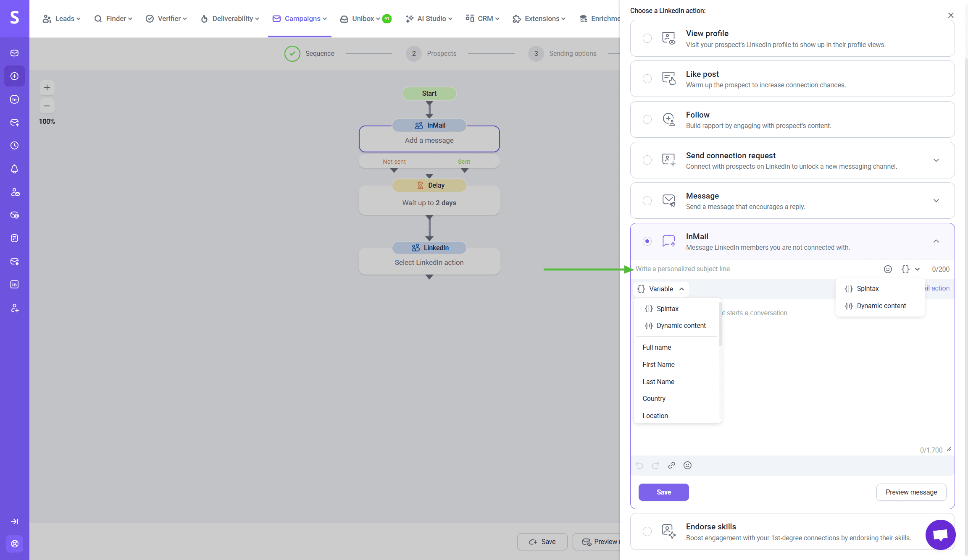The width and height of the screenshot is (968, 560).
Task: Click the emoji icon in subject line
Action: (x=887, y=269)
